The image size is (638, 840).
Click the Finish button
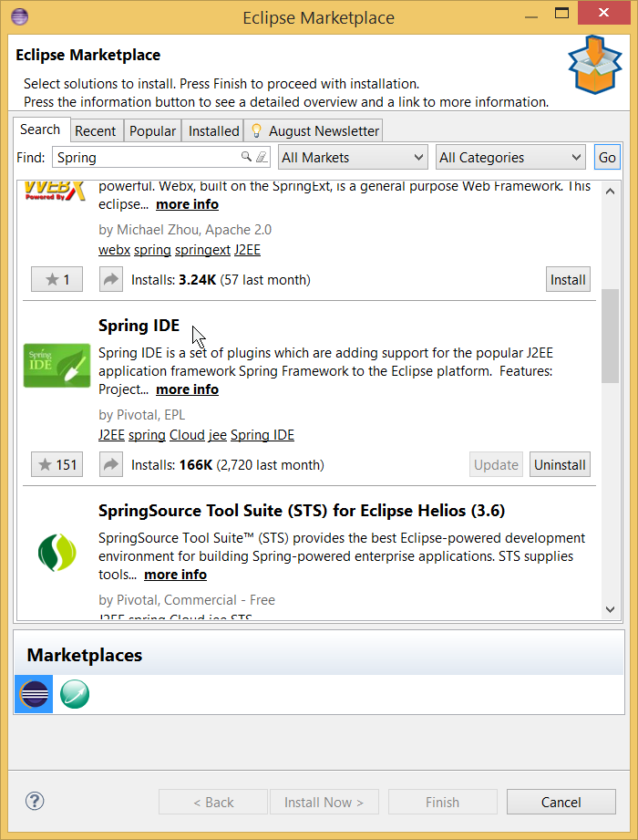443,802
